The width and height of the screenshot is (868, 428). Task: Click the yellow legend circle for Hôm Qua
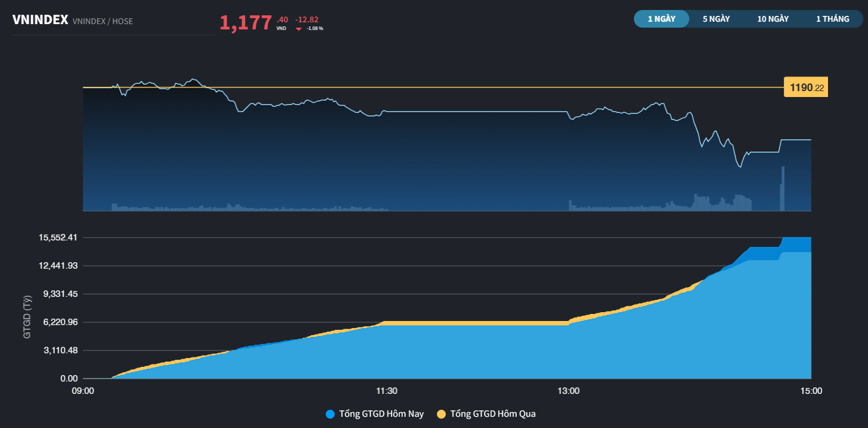point(441,414)
